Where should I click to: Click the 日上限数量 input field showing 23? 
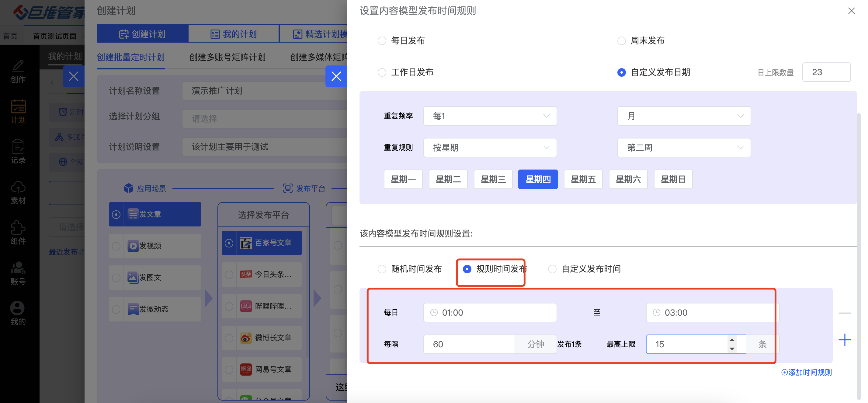[x=826, y=72]
